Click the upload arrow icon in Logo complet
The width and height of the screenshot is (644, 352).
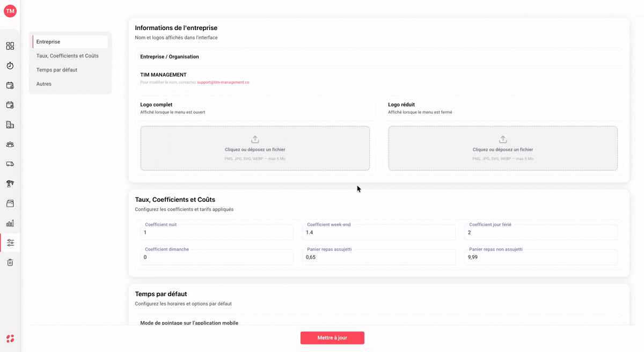click(x=255, y=140)
